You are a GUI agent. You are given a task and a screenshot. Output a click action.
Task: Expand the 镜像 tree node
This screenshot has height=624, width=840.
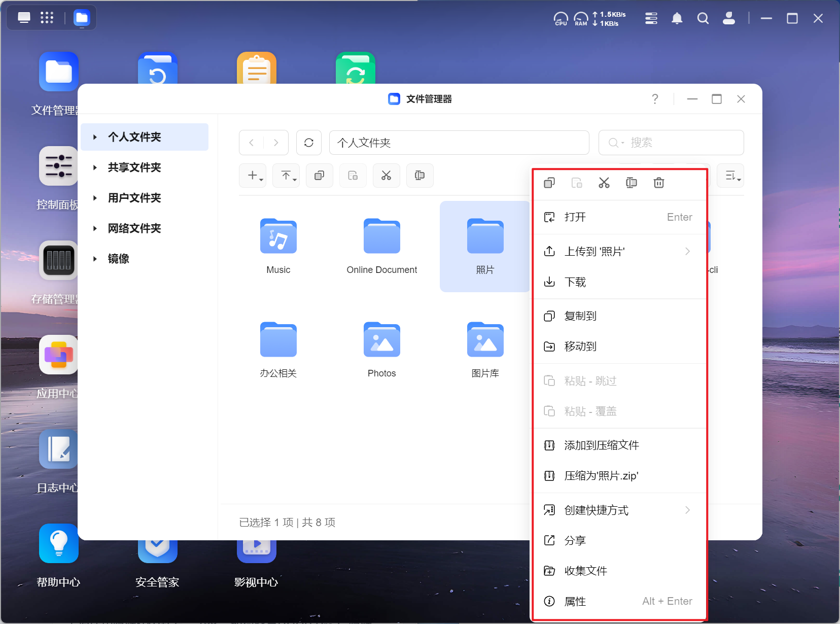(95, 259)
